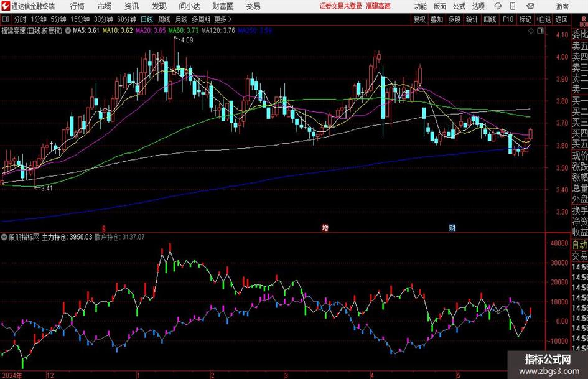Screen dimensions: 588x379
Task: Open the mail envelope icon
Action: [530, 6]
